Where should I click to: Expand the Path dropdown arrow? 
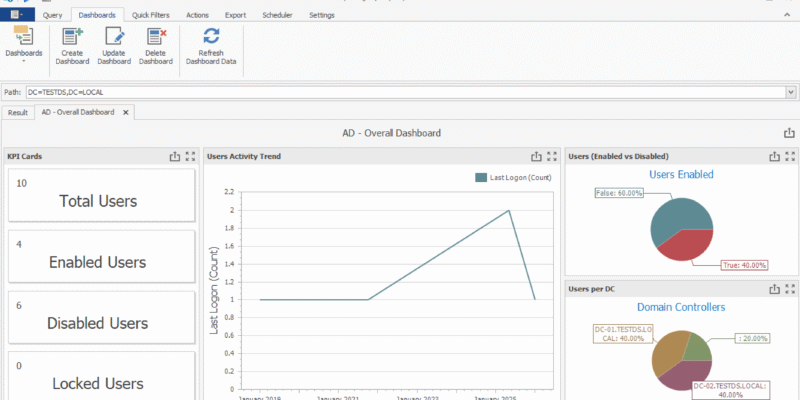[791, 92]
